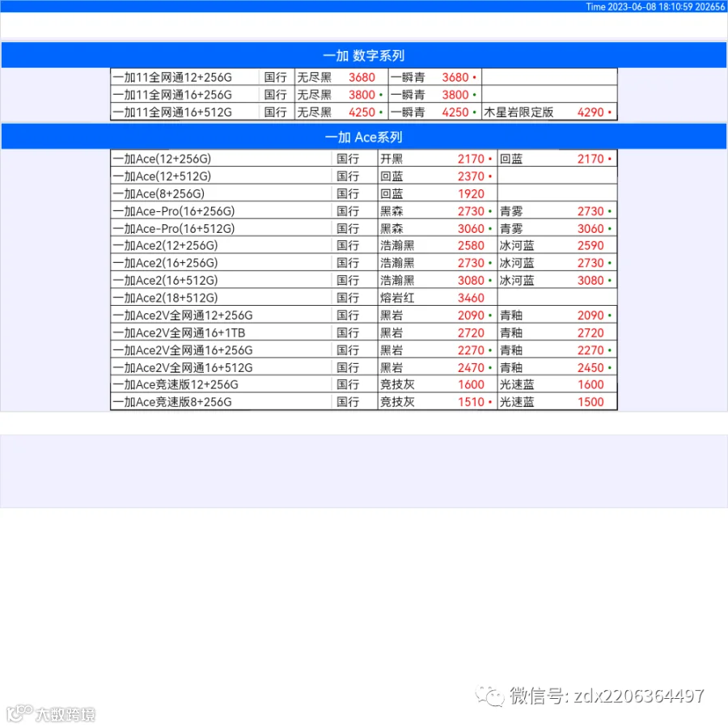Select the "一加Ace(8+256G)" model cell

[x=221, y=193]
